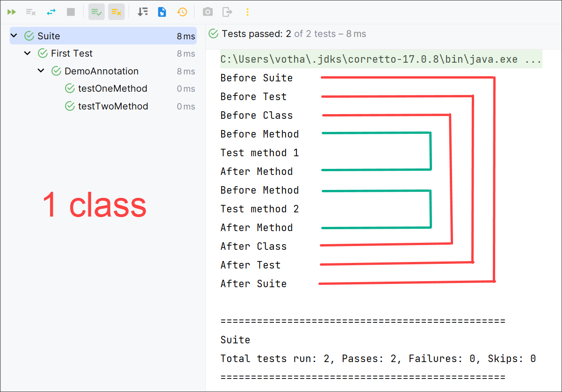
Task: Click the 'After Suite' console line
Action: 253,284
